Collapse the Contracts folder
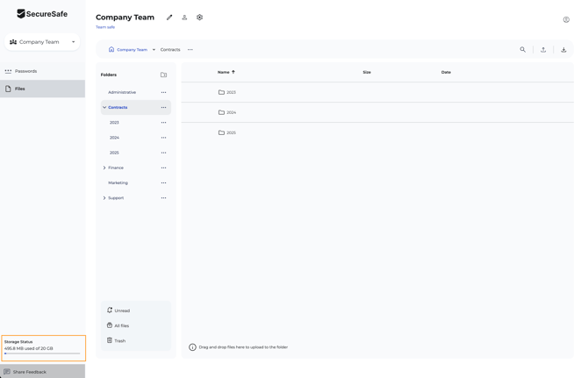 [104, 108]
